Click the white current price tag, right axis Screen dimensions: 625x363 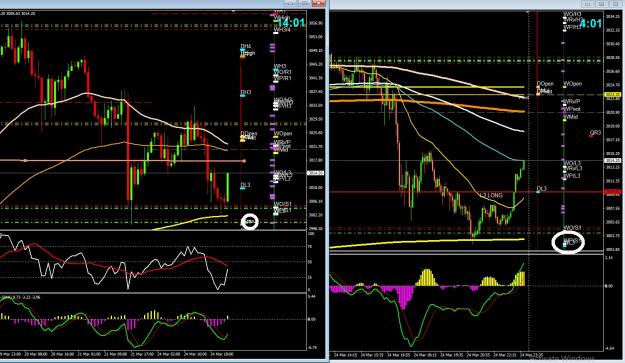[x=613, y=161]
